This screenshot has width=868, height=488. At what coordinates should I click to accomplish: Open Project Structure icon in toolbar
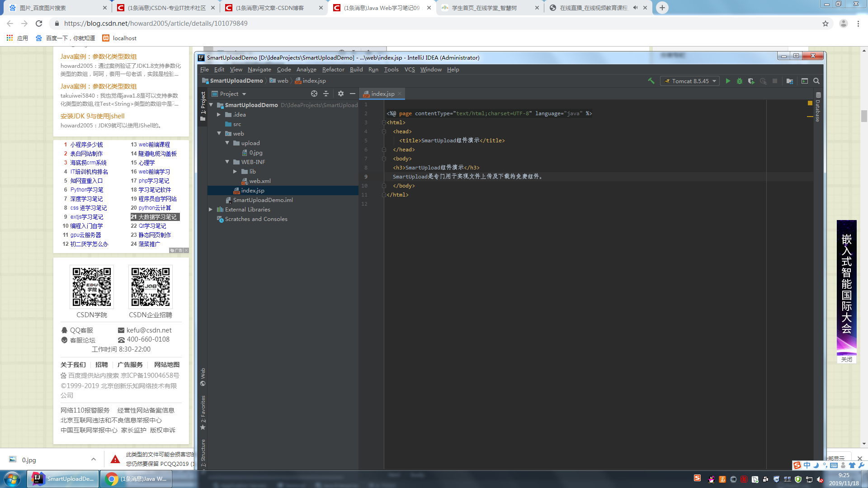tap(790, 81)
